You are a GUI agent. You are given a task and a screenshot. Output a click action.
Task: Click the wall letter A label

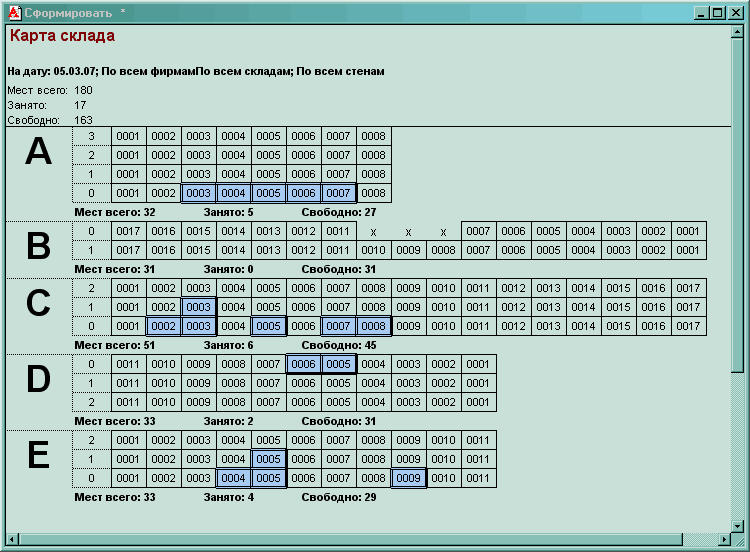(38, 152)
